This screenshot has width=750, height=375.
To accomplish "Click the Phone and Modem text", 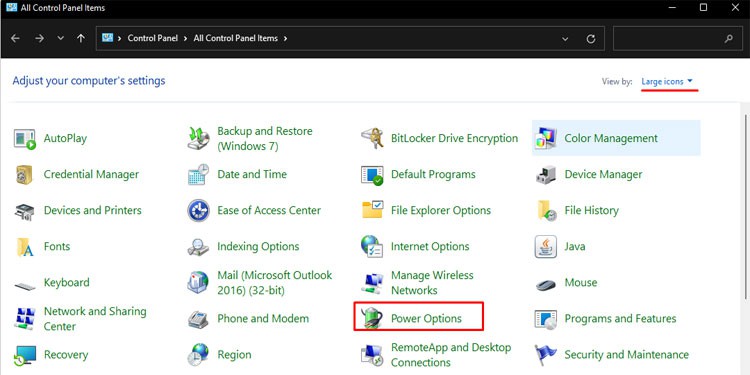I will pyautogui.click(x=263, y=319).
